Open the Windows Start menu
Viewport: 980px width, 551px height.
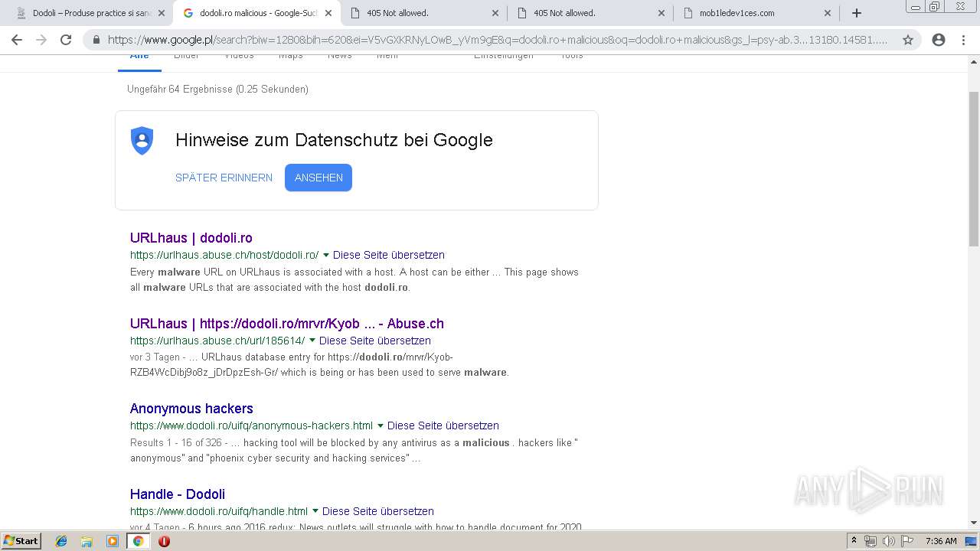tap(21, 540)
